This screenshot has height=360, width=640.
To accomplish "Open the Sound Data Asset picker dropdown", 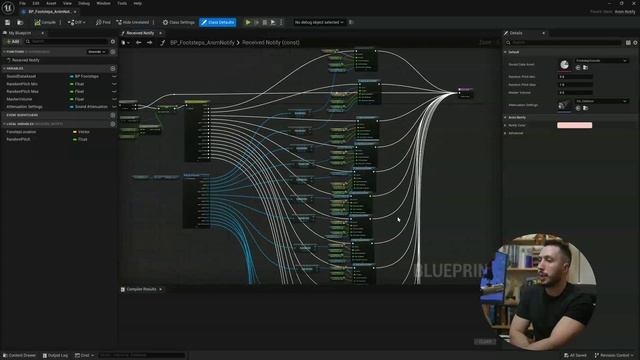I will tap(601, 61).
